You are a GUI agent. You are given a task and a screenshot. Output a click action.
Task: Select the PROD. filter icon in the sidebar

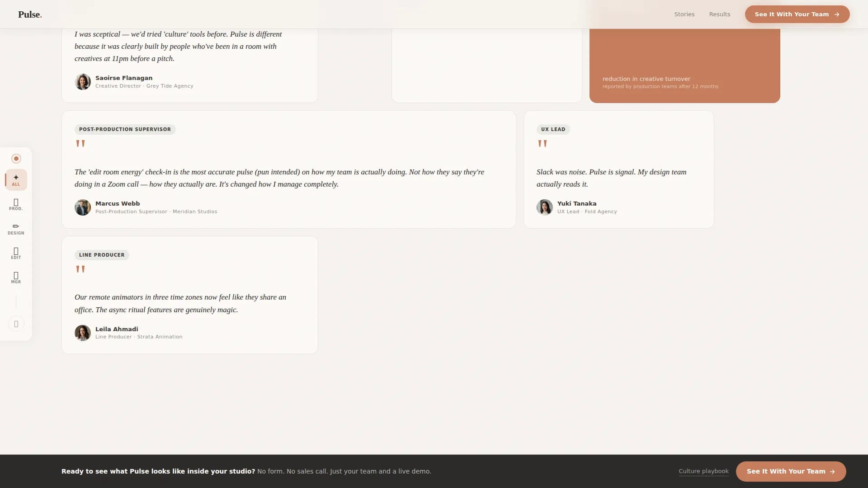(x=16, y=204)
